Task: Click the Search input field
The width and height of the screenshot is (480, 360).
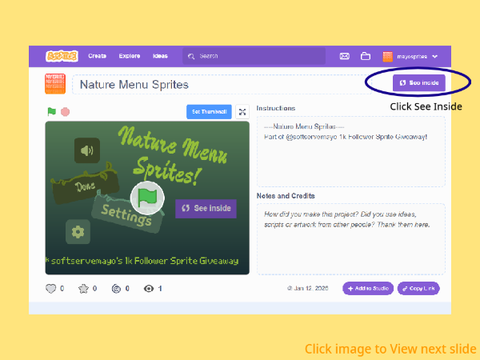Action: click(x=254, y=56)
